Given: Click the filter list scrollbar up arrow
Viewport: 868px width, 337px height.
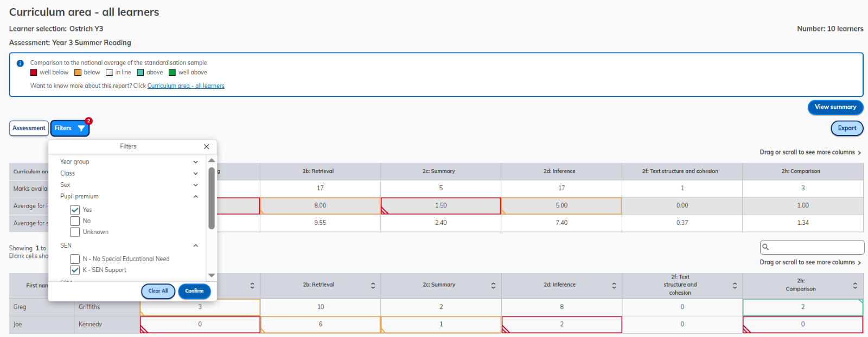Looking at the screenshot, I should click(x=212, y=160).
